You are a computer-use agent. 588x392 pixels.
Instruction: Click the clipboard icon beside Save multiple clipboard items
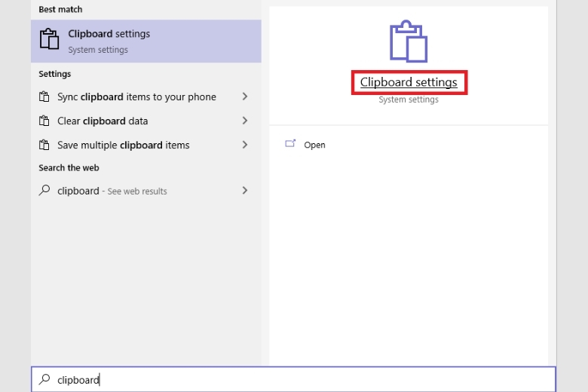pos(44,145)
